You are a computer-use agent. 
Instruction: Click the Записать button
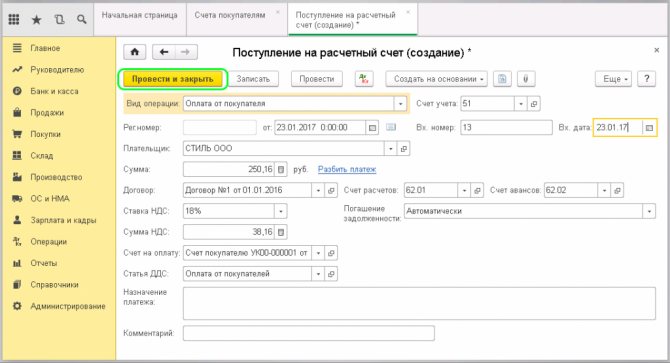pyautogui.click(x=253, y=79)
